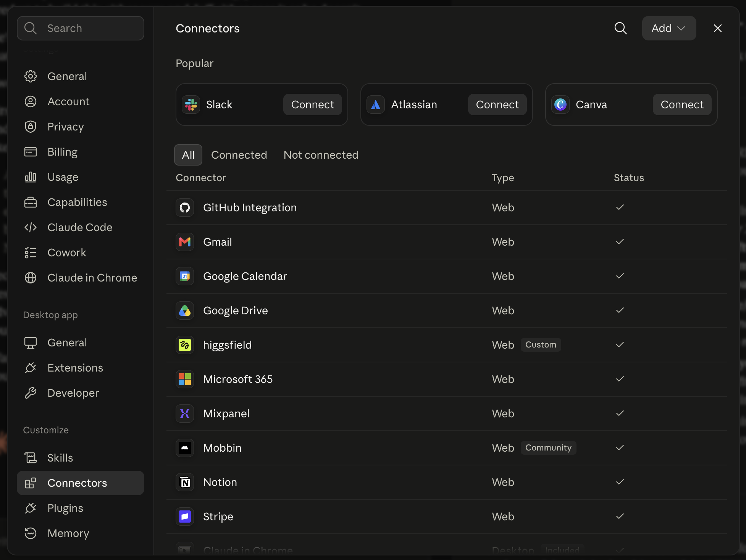Image resolution: width=746 pixels, height=560 pixels.
Task: Close the settings dialog with X
Action: coord(718,28)
